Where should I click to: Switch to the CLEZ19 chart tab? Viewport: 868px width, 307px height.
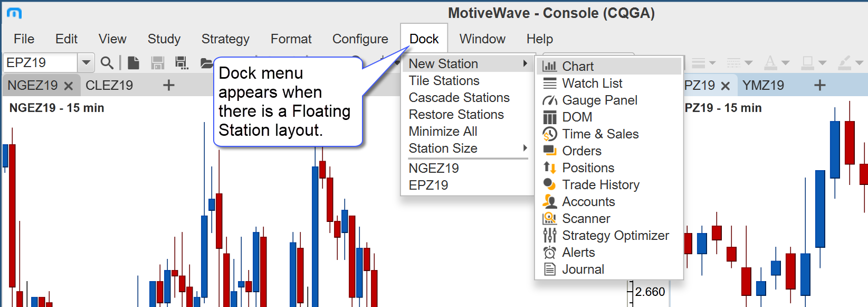(109, 85)
